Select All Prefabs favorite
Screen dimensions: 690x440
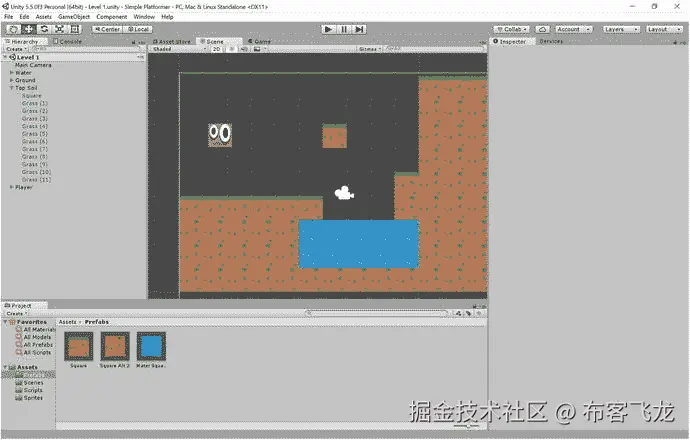35,345
